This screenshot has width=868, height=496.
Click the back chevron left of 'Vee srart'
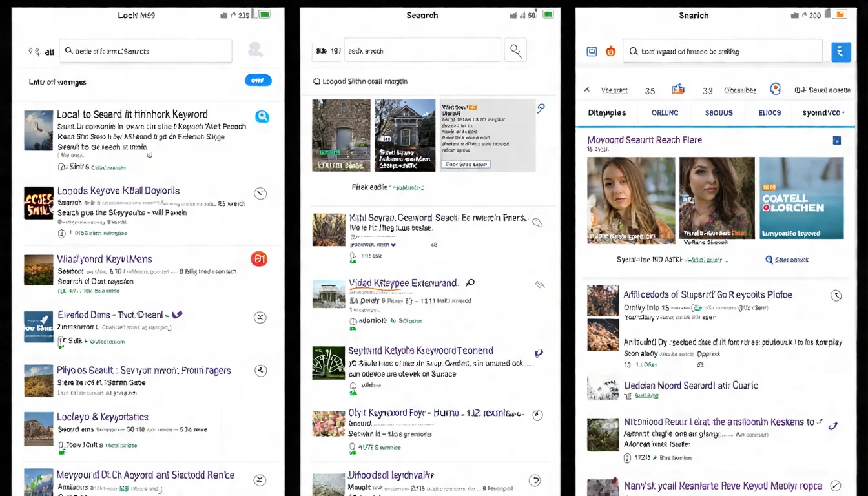[586, 90]
